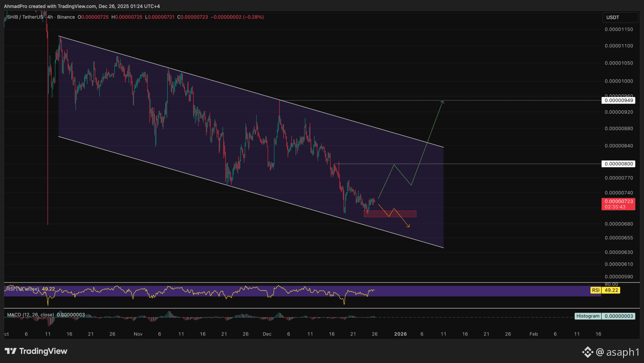The width and height of the screenshot is (644, 363).
Task: Select the Histogram label tag
Action: 588,316
